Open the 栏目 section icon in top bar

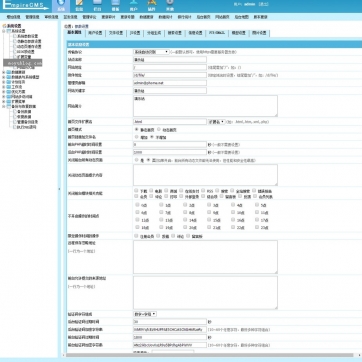(x=97, y=3)
